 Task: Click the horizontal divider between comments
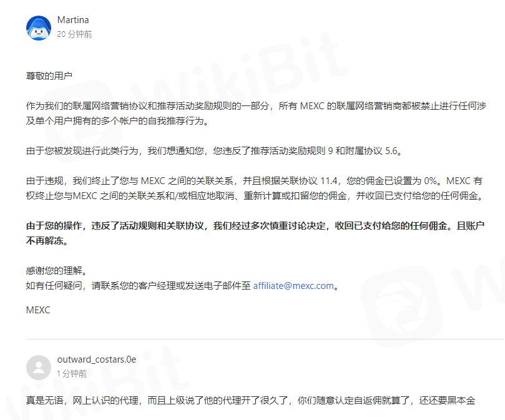click(265, 339)
